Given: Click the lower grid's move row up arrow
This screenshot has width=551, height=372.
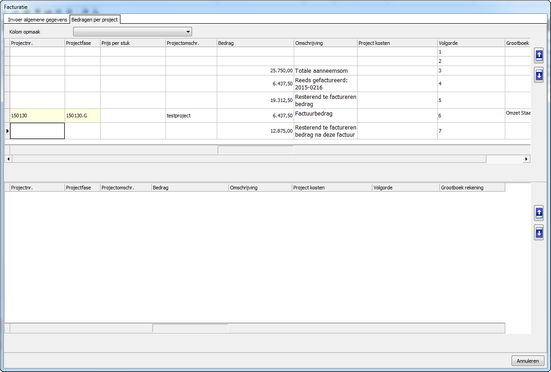Looking at the screenshot, I should point(539,213).
